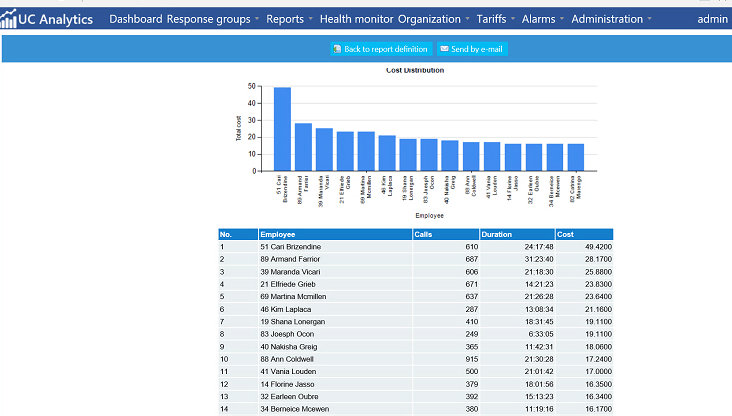
Task: Click calls value 915
Action: 472,359
